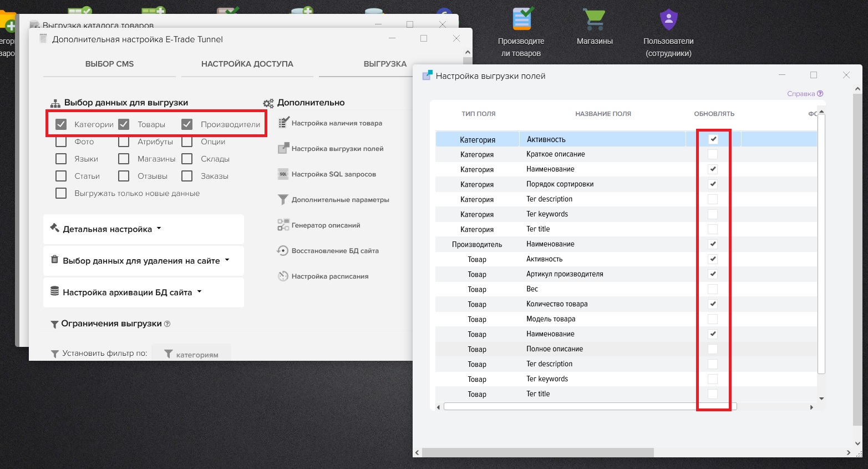Open the Пользователи (сотрудники) desktop icon
868x469 pixels.
coord(668,32)
